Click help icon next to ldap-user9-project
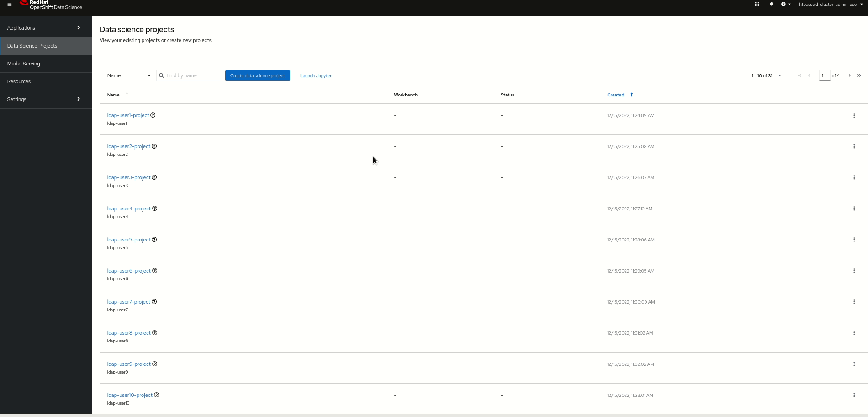Image resolution: width=868 pixels, height=417 pixels. tap(155, 364)
